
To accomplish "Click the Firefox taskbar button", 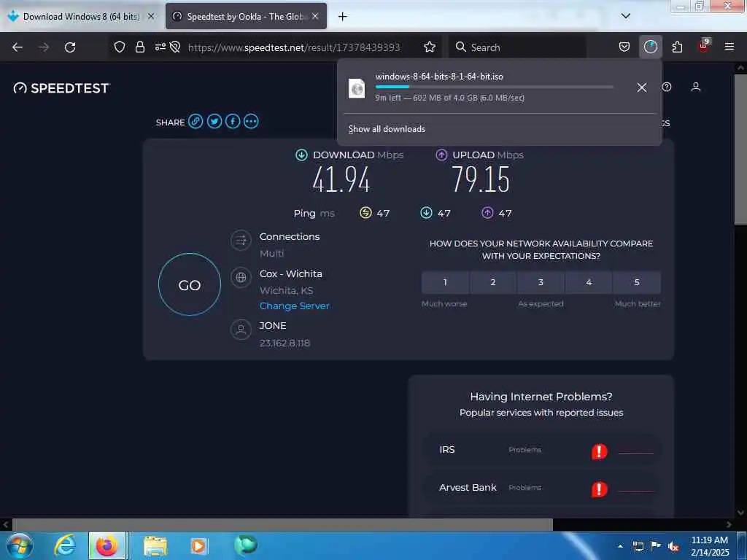I will pyautogui.click(x=107, y=545).
